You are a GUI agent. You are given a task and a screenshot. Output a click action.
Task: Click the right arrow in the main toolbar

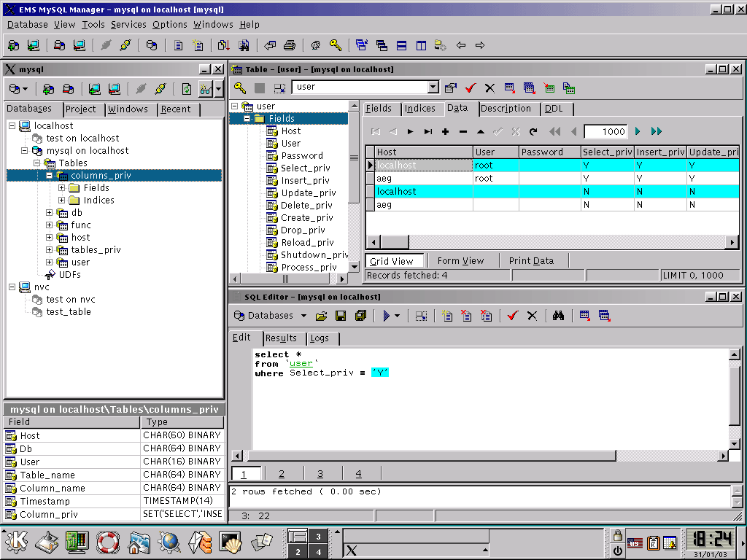tap(480, 46)
